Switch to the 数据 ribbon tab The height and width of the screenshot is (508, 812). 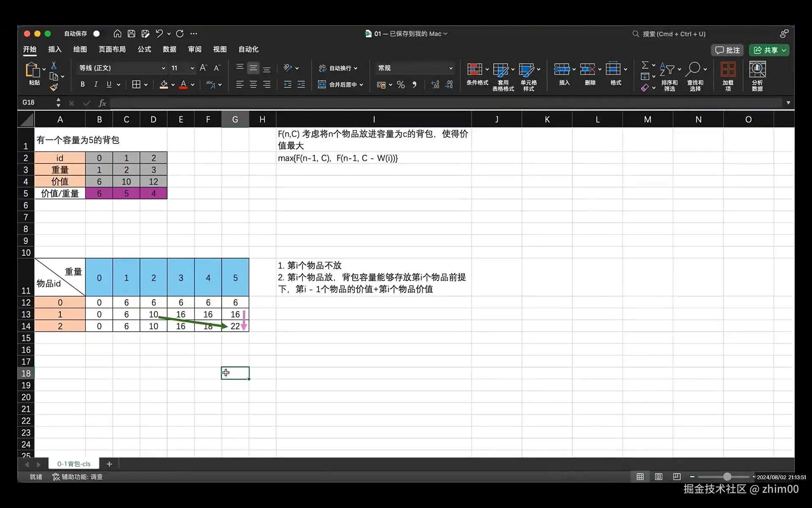pyautogui.click(x=169, y=49)
